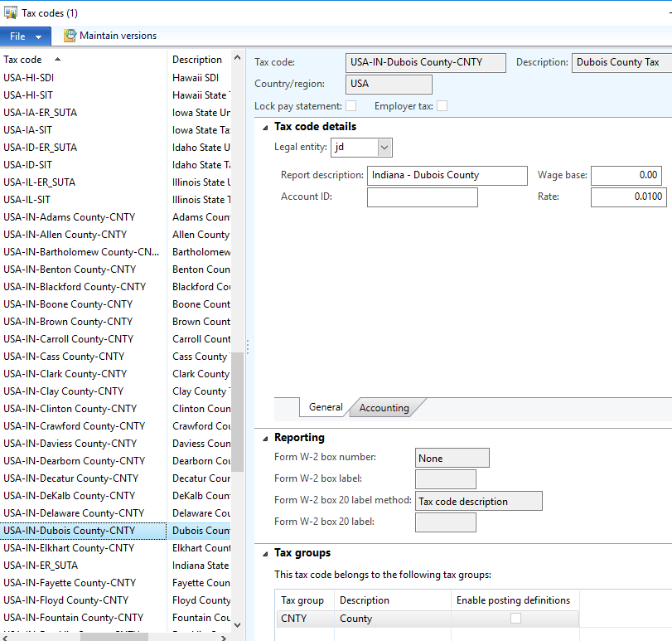
Task: Toggle Enable posting definitions for CNTY
Action: pos(515,619)
